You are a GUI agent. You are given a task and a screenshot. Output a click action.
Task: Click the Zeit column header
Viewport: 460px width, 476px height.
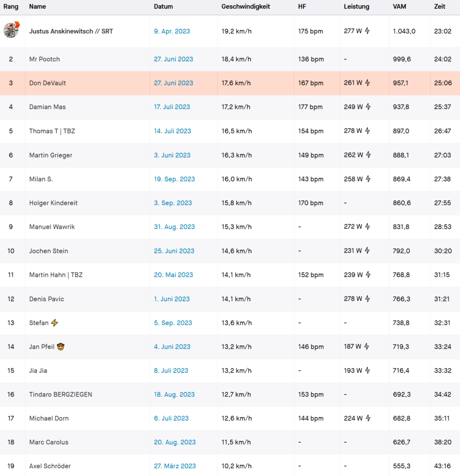point(439,7)
